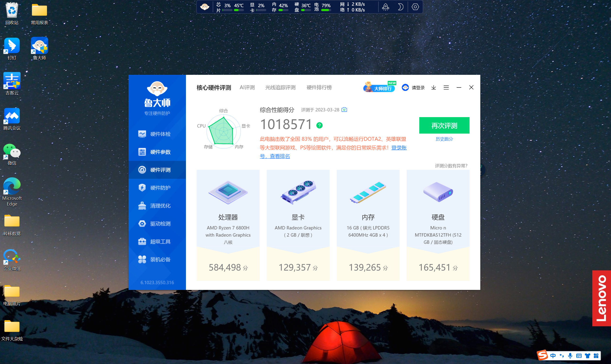Open 硬件参数 in the sidebar
Screen dimensions: 611x364
click(157, 152)
